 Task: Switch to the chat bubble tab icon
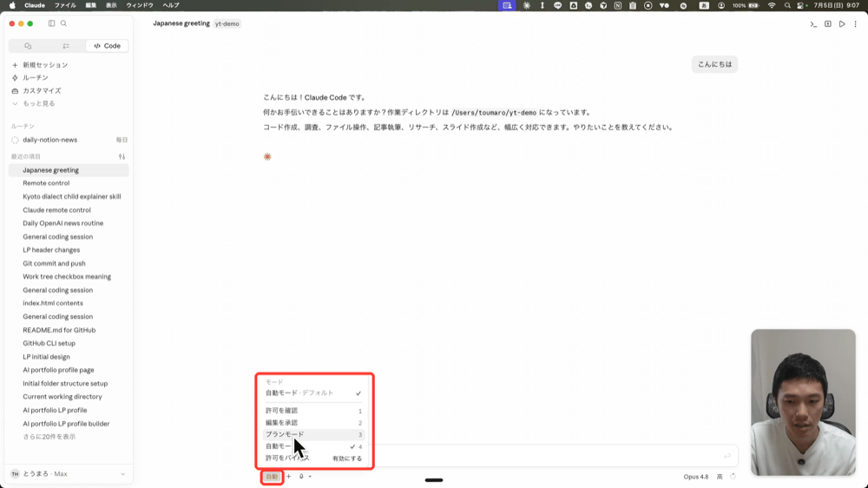point(28,46)
